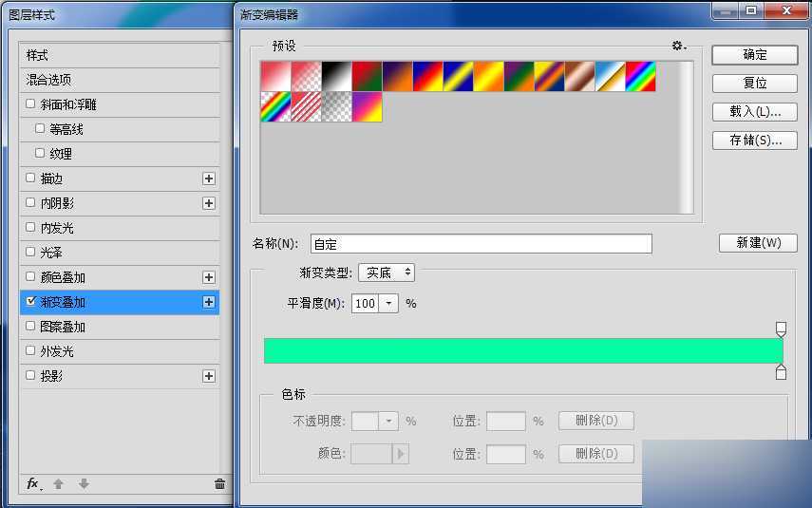The width and height of the screenshot is (812, 508).
Task: Click the 载入(L)... button
Action: coord(754,112)
